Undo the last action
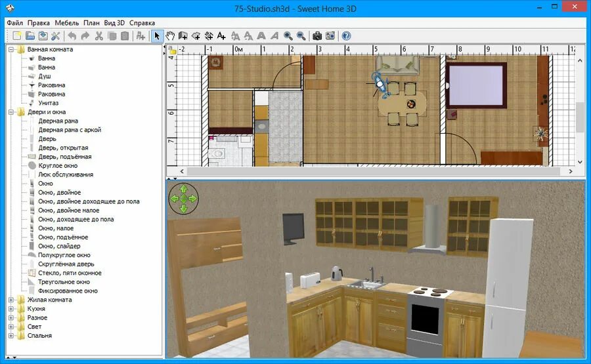Viewport: 591px width, 364px height. [x=72, y=36]
